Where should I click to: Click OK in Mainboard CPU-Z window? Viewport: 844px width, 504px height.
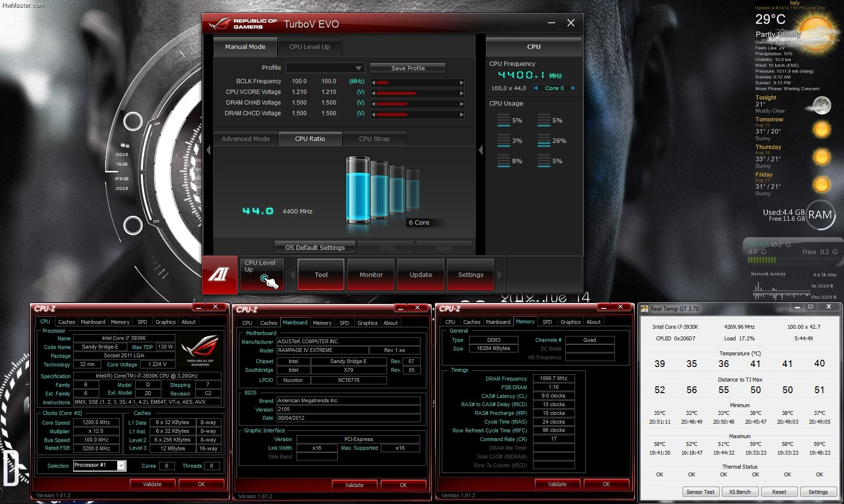(x=403, y=485)
